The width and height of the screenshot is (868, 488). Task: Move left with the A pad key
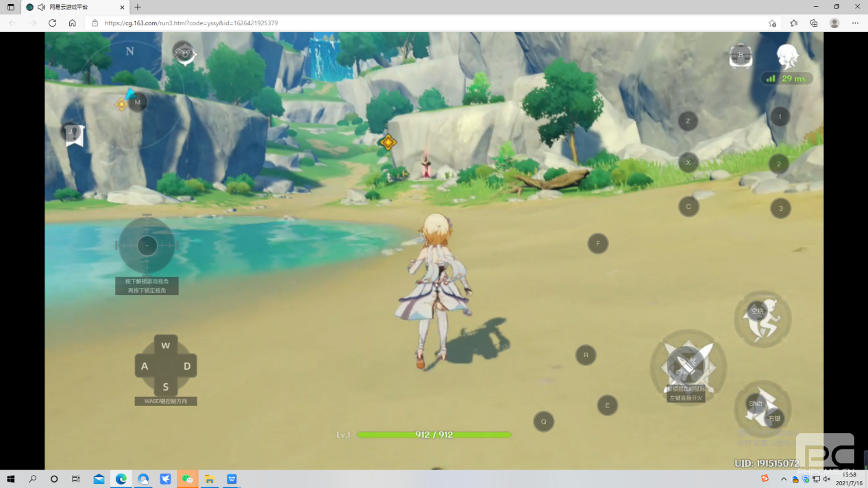click(x=145, y=366)
